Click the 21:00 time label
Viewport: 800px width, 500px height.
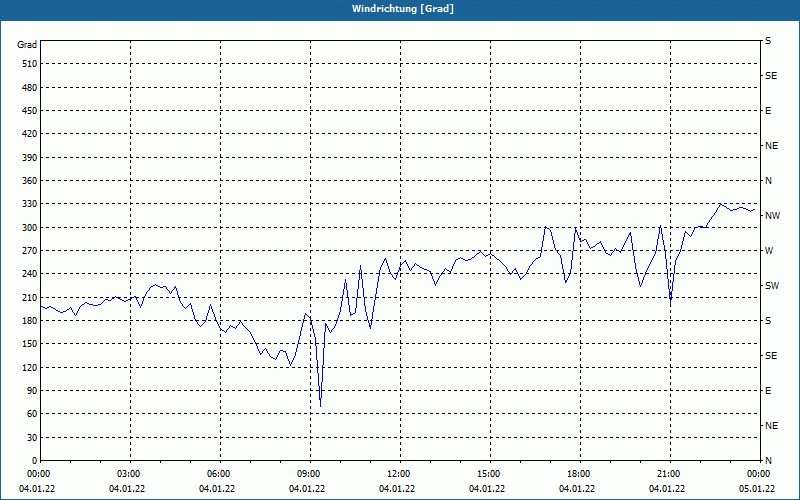pos(670,474)
